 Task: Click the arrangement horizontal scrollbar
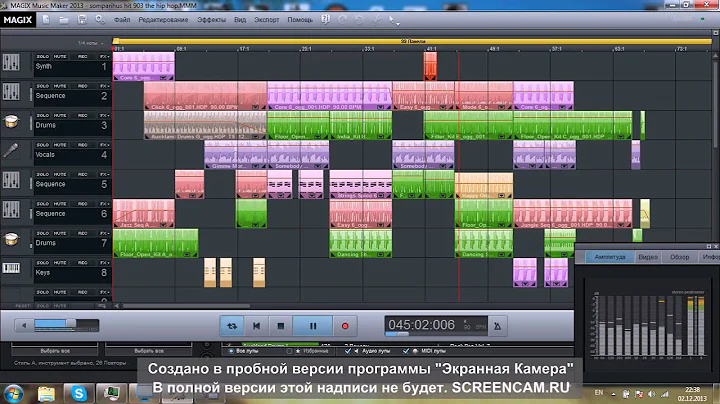point(186,306)
